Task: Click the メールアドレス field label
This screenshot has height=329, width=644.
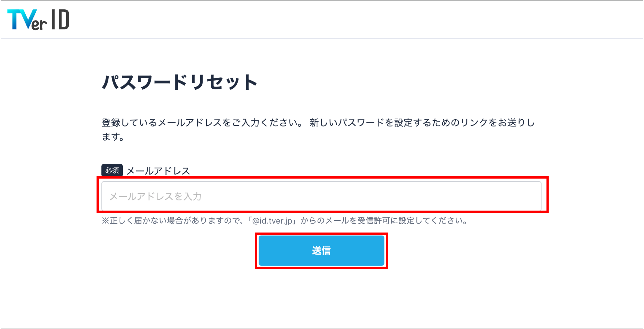Action: coord(159,171)
